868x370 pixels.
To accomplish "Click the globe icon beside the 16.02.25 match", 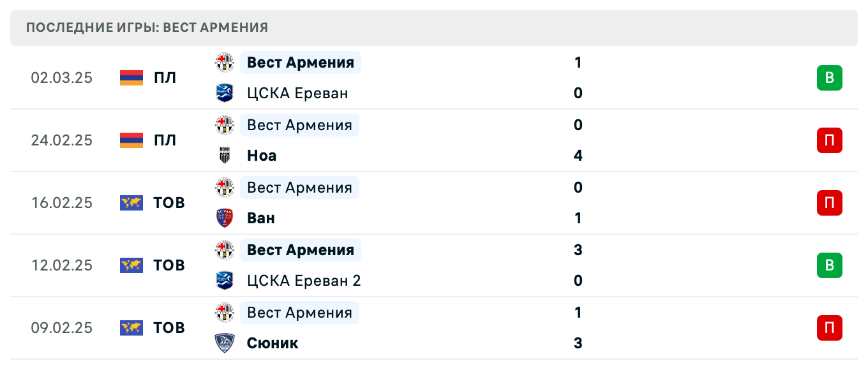I will (130, 203).
